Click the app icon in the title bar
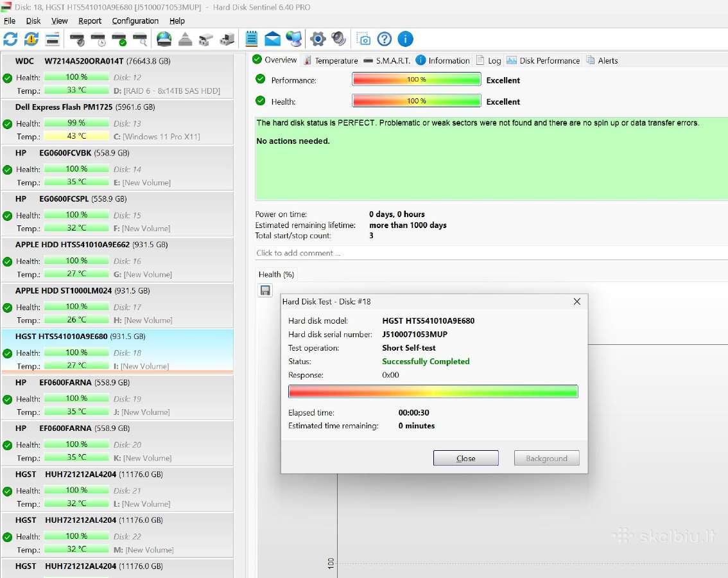This screenshot has width=728, height=578. click(x=6, y=7)
